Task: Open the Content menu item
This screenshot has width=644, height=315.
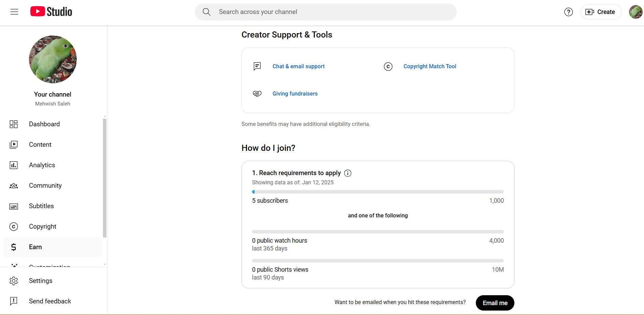Action: click(x=40, y=145)
